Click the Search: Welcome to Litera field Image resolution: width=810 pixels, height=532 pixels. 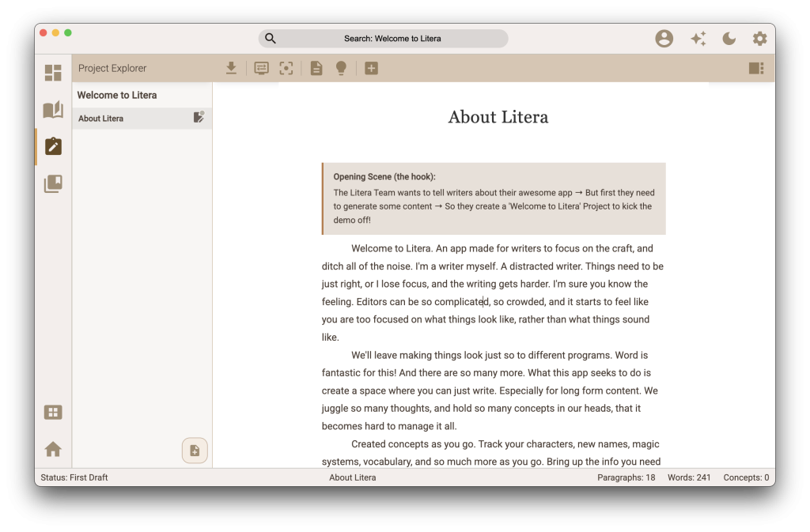pos(384,38)
